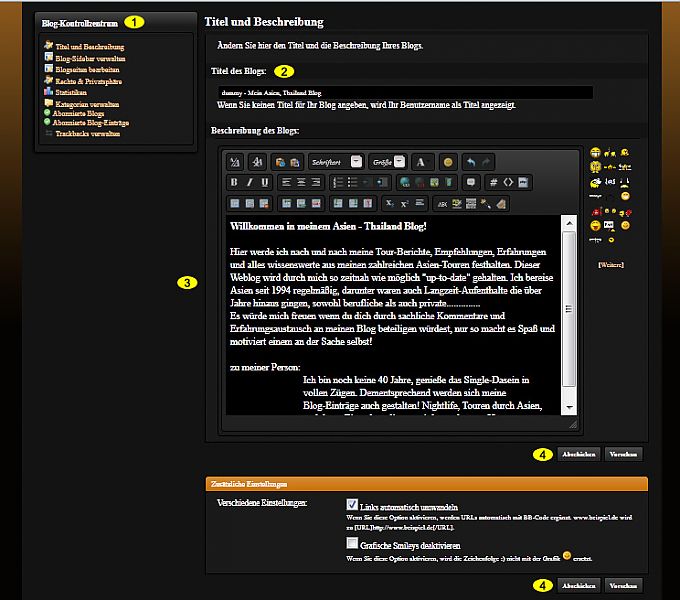Click the insert image icon
Screen dimensions: 680x600
coord(434,183)
